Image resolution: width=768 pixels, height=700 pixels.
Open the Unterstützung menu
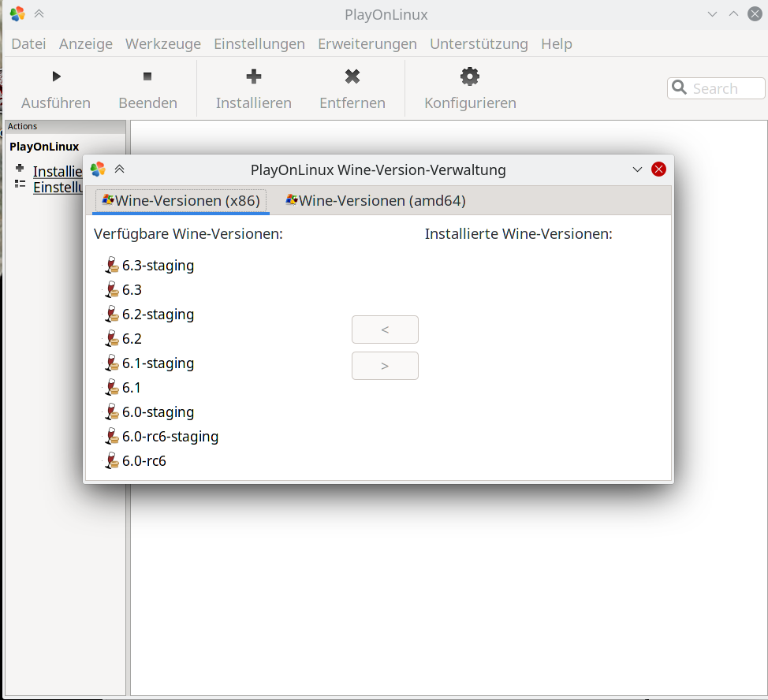point(479,44)
